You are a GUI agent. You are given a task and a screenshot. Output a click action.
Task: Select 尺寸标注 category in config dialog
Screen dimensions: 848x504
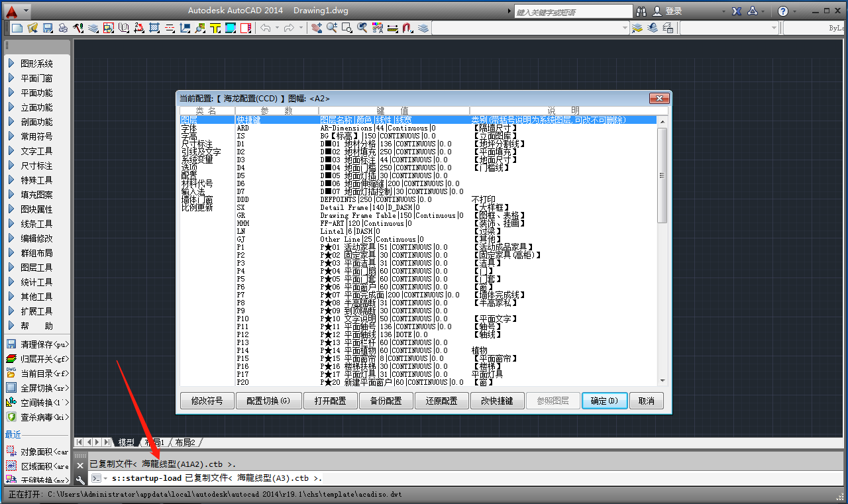[x=197, y=144]
